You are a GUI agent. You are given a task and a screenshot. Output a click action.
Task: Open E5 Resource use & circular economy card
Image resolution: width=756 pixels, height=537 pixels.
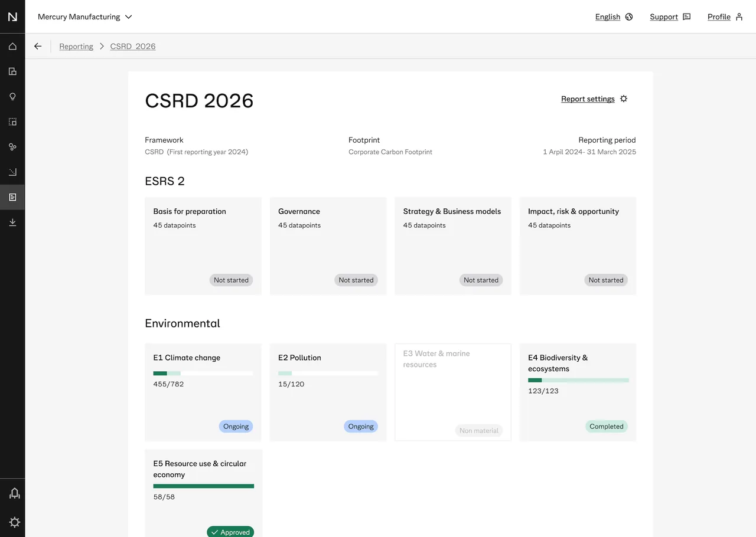pos(203,493)
